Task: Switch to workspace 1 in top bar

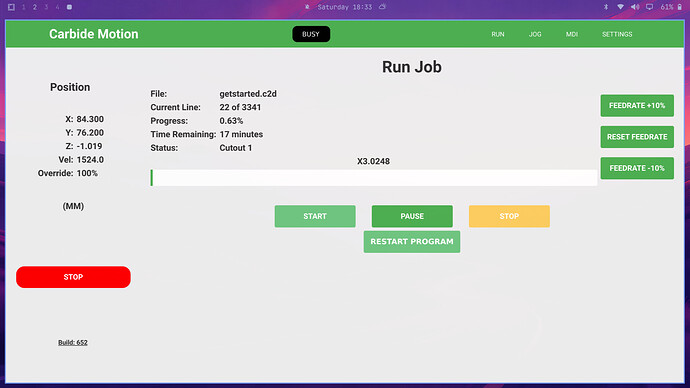Action: coord(23,7)
